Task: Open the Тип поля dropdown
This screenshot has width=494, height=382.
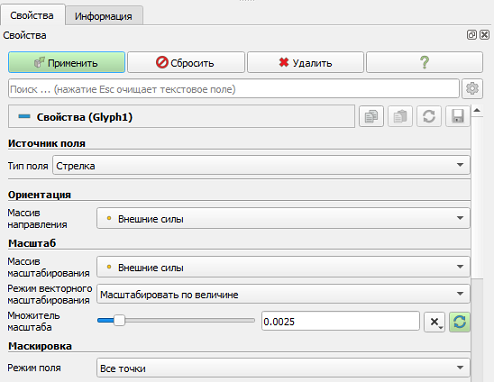Action: click(261, 165)
